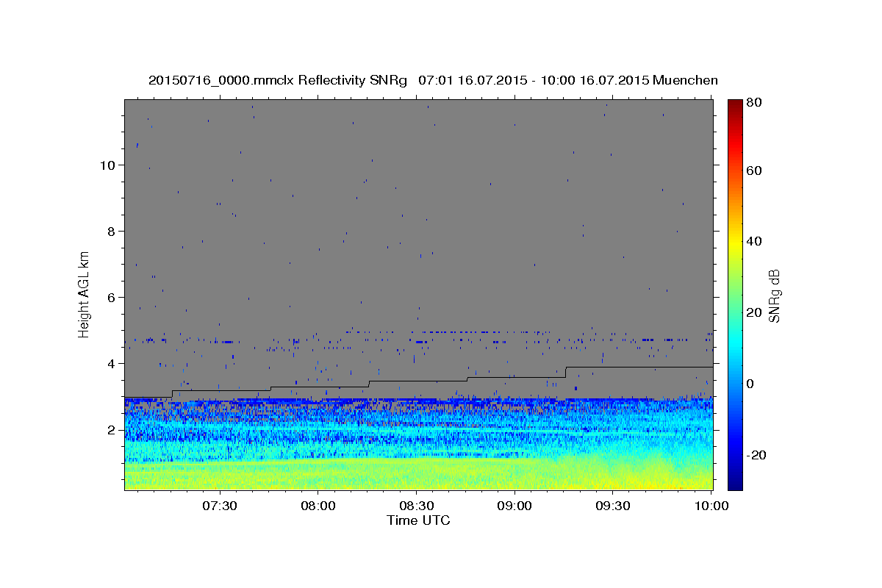The width and height of the screenshot is (882, 588).
Task: Click the plot title text
Action: click(x=433, y=80)
